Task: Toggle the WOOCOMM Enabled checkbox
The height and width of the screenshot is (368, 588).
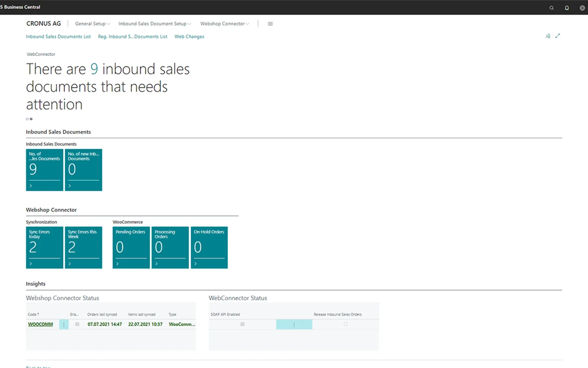Action: pos(77,324)
